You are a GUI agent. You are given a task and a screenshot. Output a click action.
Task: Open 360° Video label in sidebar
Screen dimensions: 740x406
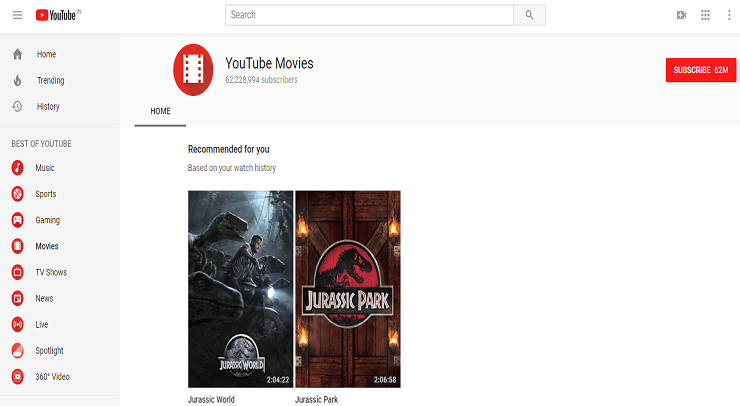coord(52,377)
